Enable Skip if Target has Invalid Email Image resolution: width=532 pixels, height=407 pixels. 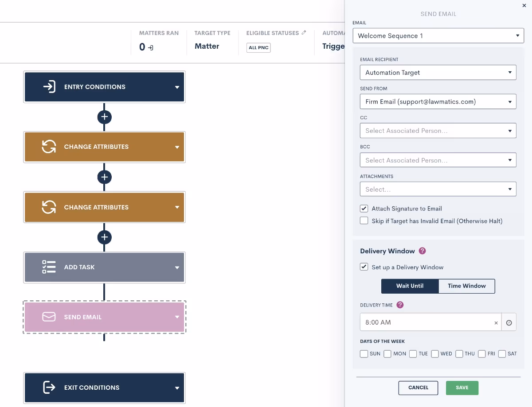(x=364, y=221)
